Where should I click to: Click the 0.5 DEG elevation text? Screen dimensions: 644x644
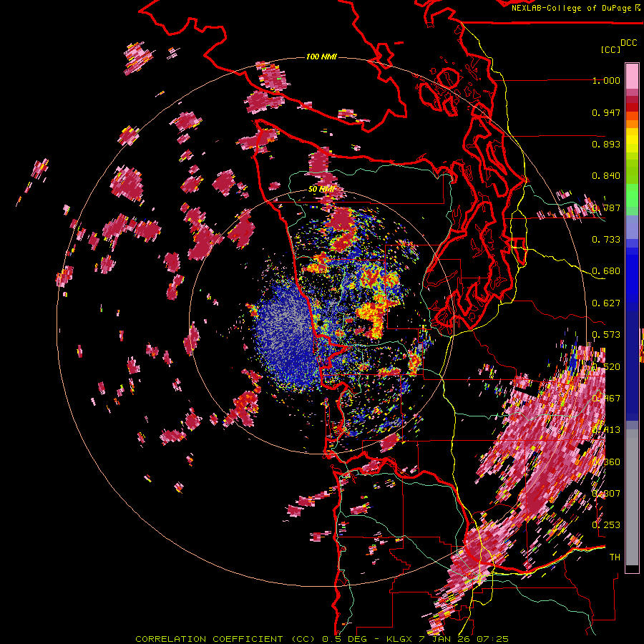(x=343, y=639)
